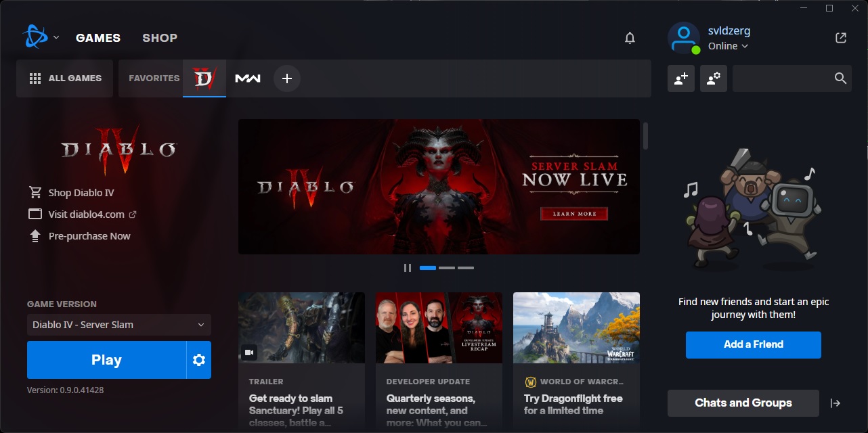Click the browser window icon beside Visit diablo4.com
Image resolution: width=868 pixels, height=433 pixels.
pos(35,214)
